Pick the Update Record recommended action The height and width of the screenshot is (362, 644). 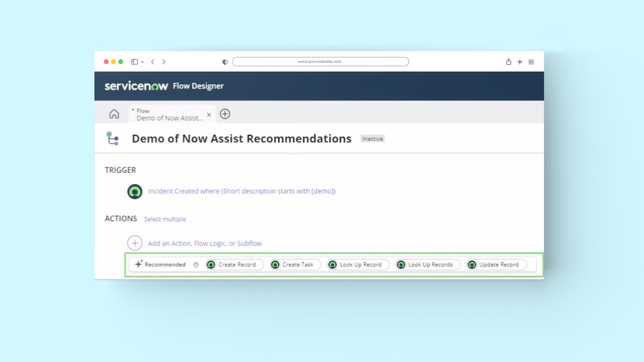click(x=496, y=265)
